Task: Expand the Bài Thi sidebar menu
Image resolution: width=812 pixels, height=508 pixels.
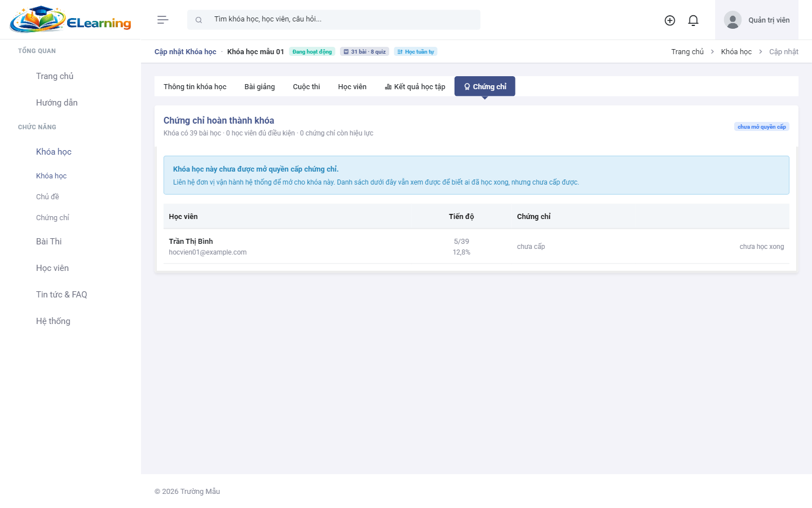Action: tap(49, 242)
